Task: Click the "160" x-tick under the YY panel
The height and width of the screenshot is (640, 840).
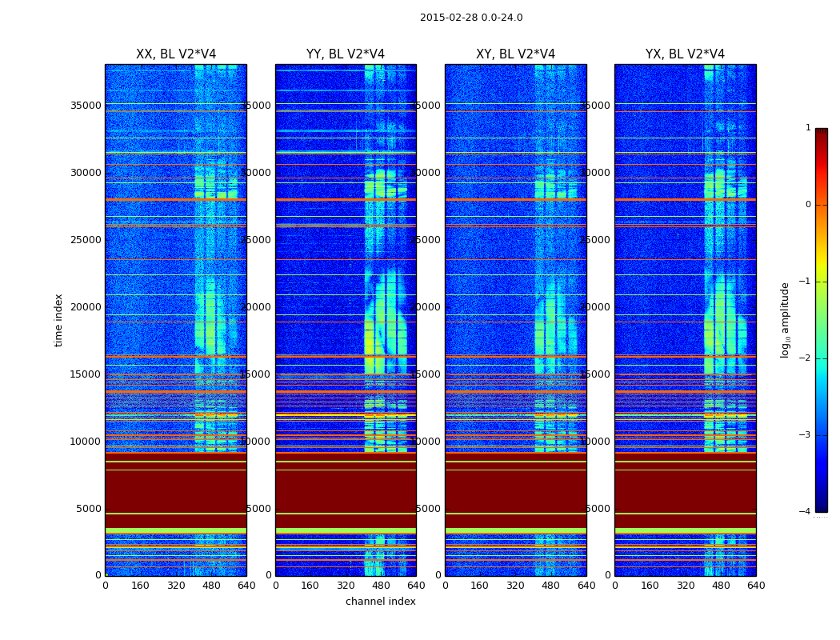Action: click(310, 586)
